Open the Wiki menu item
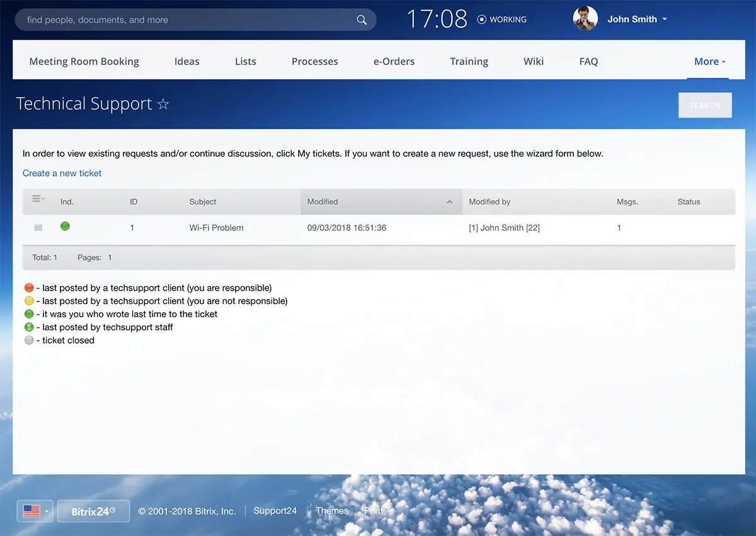Screen dimensions: 756x536 [x=533, y=61]
